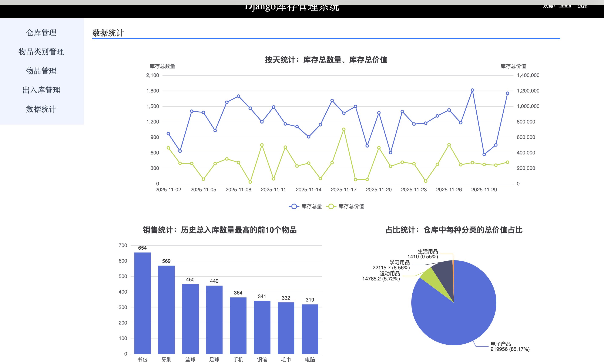Open the 仓库管理 sidebar menu item
Viewport: 604px width, 364px height.
(x=41, y=33)
